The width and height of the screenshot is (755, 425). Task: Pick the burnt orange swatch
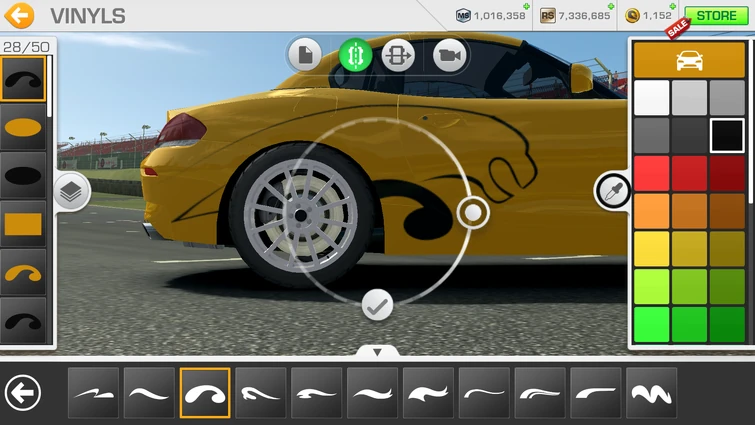[690, 211]
